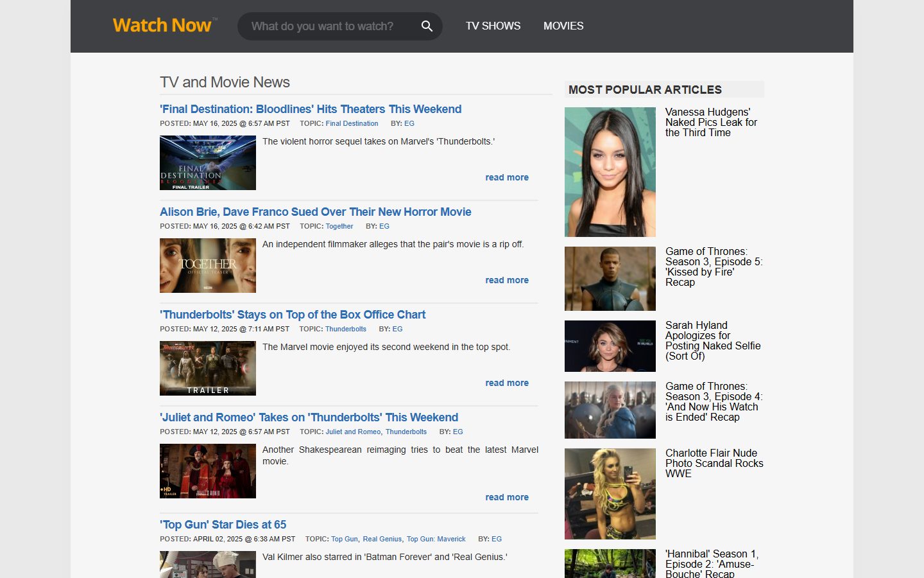Open the Final Destination trailer thumbnail
This screenshot has height=578, width=924.
pyautogui.click(x=208, y=162)
